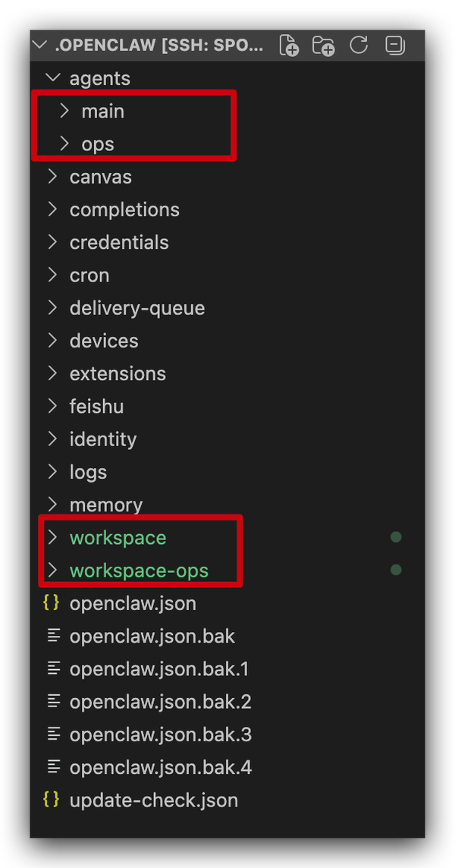Expand the workspace-ops folder
This screenshot has height=868, width=455.
(x=52, y=570)
